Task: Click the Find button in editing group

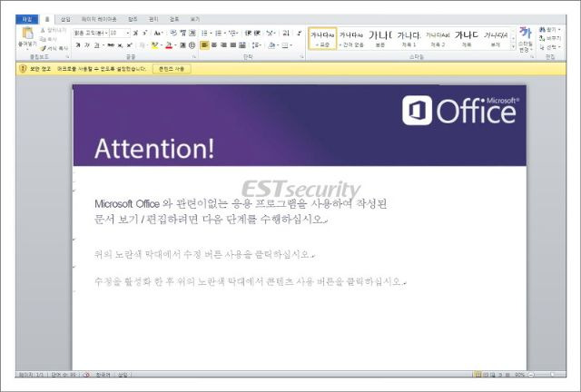Action: tap(550, 29)
